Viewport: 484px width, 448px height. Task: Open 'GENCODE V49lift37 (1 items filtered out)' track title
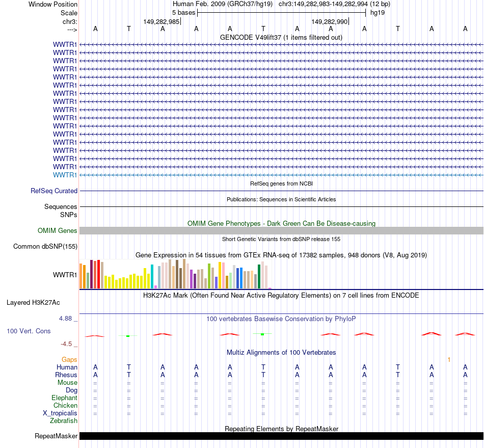click(x=281, y=37)
